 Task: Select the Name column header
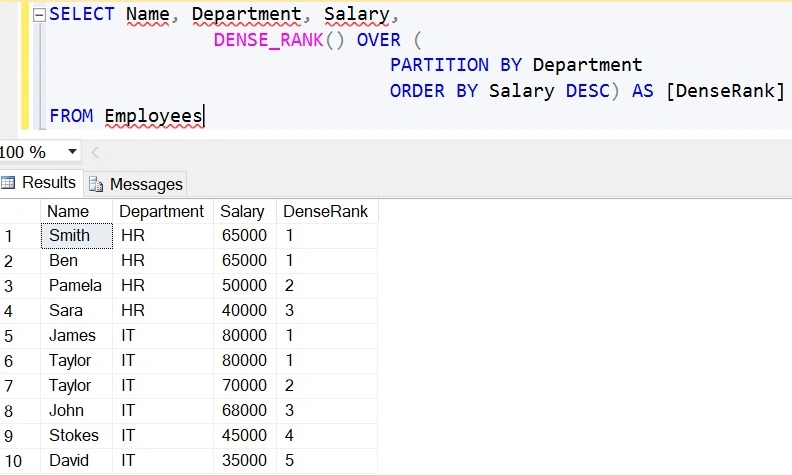pyautogui.click(x=76, y=211)
